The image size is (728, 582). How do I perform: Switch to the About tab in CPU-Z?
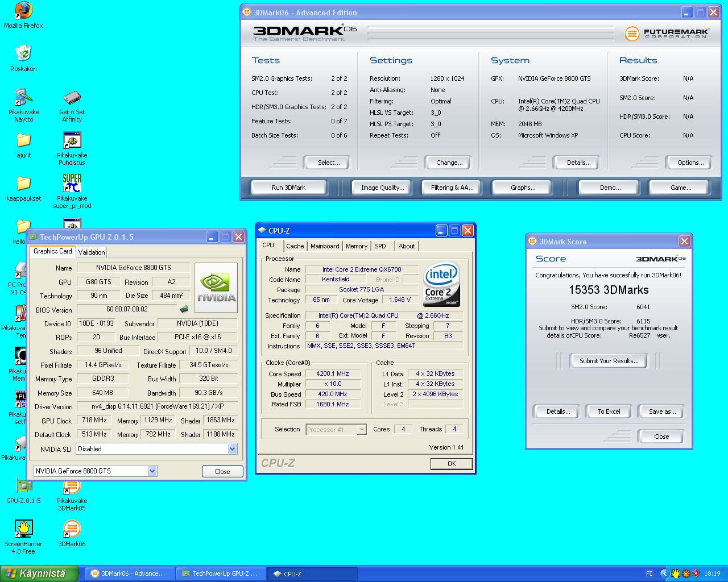point(406,246)
